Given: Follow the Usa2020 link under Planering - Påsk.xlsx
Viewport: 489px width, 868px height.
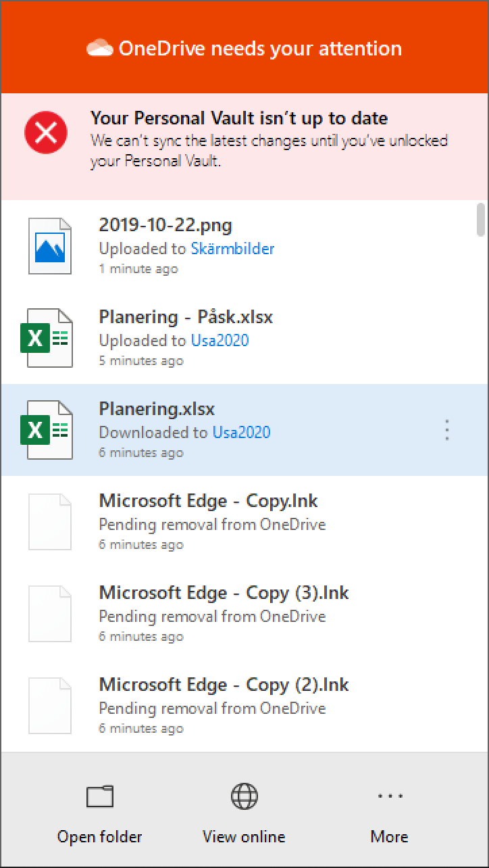Looking at the screenshot, I should tap(220, 340).
